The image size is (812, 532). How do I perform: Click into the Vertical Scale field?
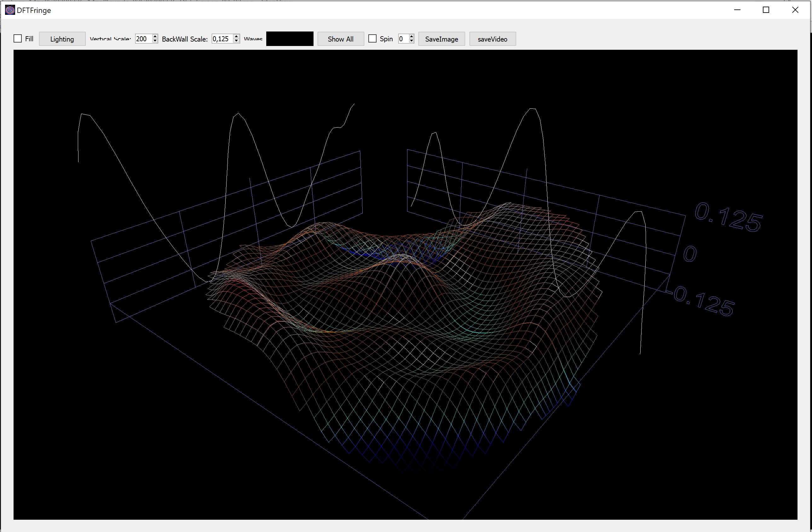(143, 39)
